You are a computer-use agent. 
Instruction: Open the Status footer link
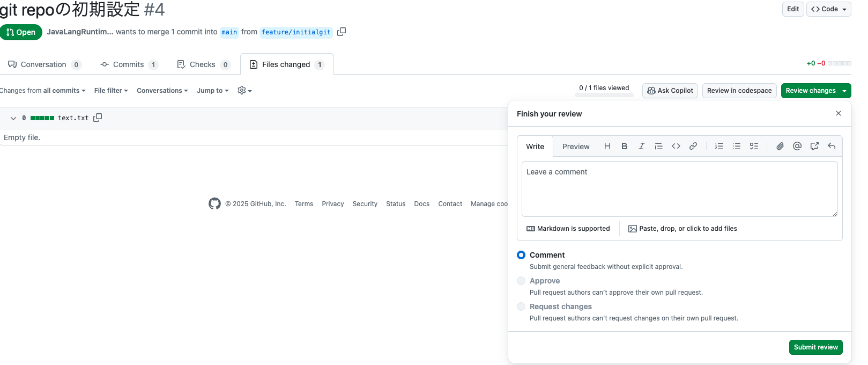click(x=396, y=204)
